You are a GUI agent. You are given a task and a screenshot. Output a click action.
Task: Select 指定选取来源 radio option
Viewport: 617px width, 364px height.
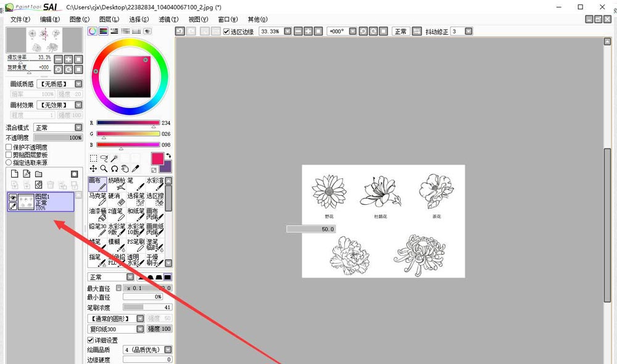9,162
